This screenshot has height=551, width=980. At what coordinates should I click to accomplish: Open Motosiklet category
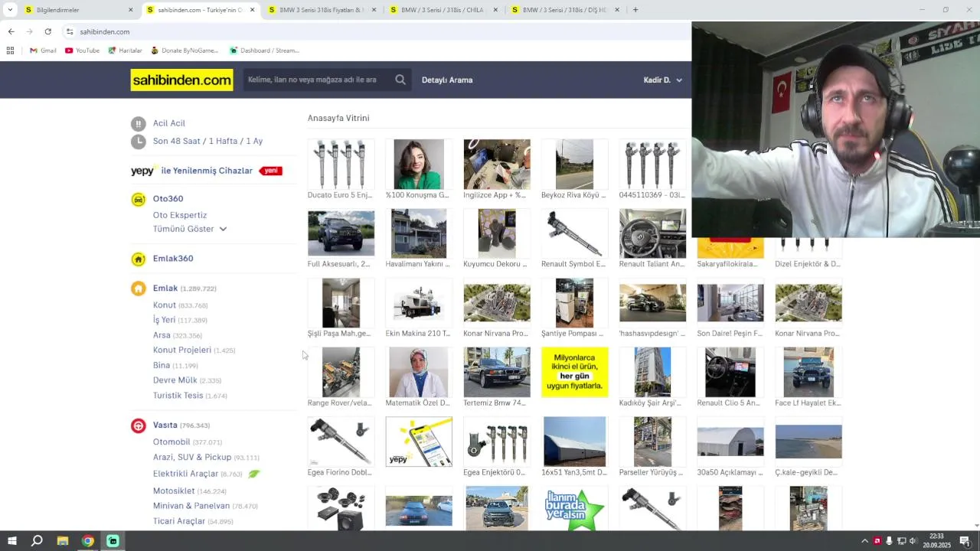(174, 491)
